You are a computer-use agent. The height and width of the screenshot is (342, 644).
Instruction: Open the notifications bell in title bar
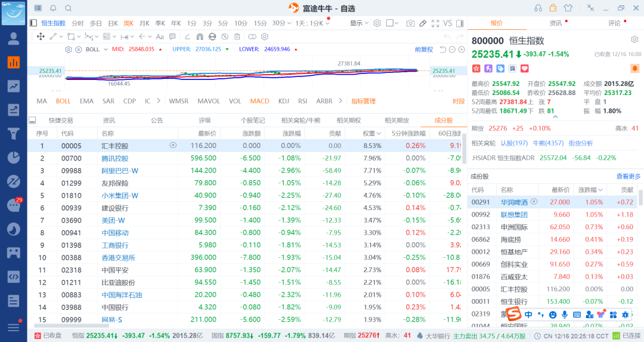[54, 8]
